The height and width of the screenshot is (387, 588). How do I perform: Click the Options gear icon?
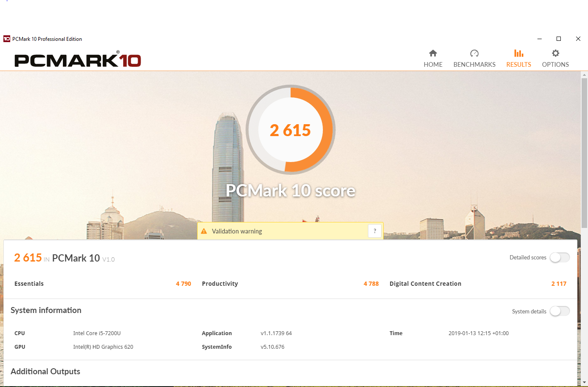(555, 53)
